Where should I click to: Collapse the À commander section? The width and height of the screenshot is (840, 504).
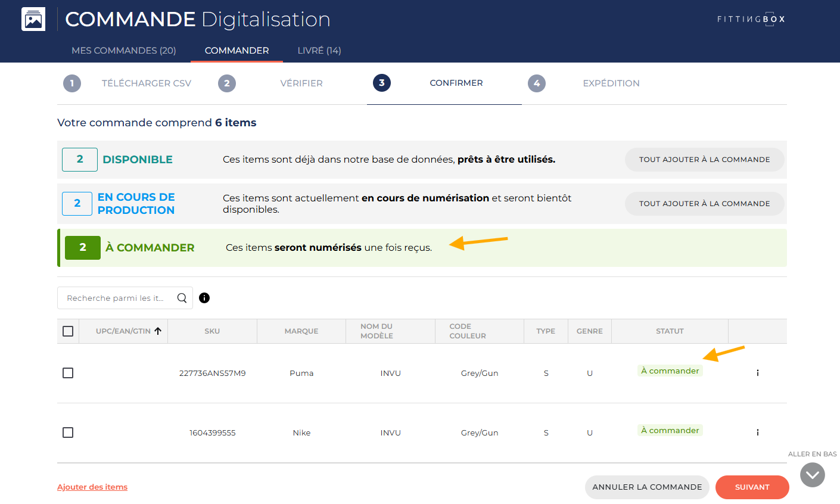click(x=150, y=248)
